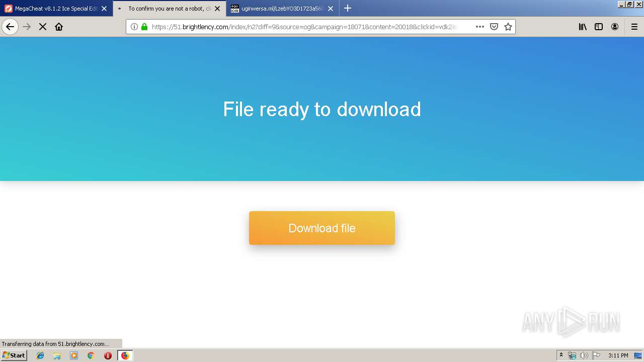Click the show desktop button
Viewport: 644px width, 362px height.
tap(638, 355)
